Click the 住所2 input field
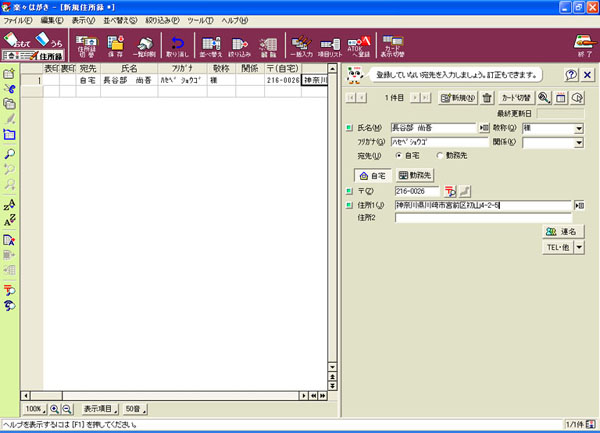The image size is (600, 433). [x=482, y=217]
